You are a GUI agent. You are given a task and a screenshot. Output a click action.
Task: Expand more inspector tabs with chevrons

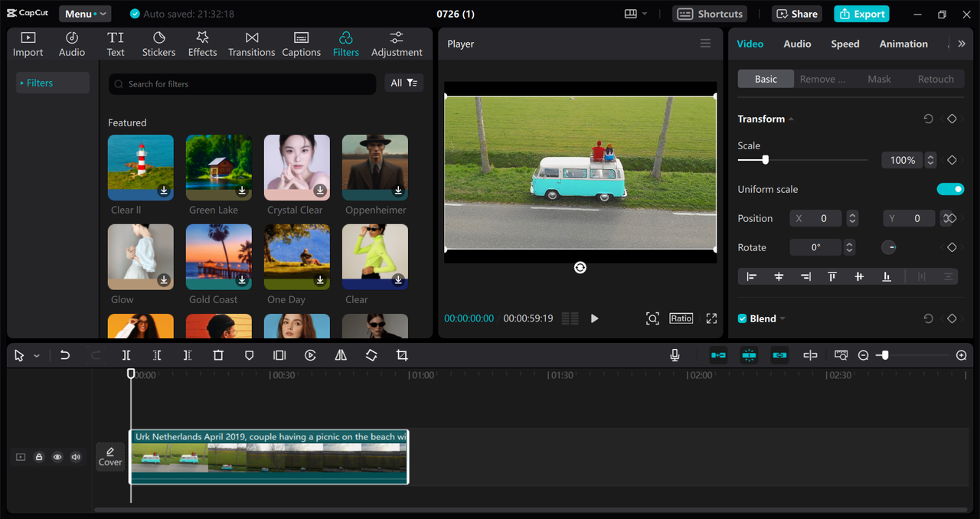[962, 44]
